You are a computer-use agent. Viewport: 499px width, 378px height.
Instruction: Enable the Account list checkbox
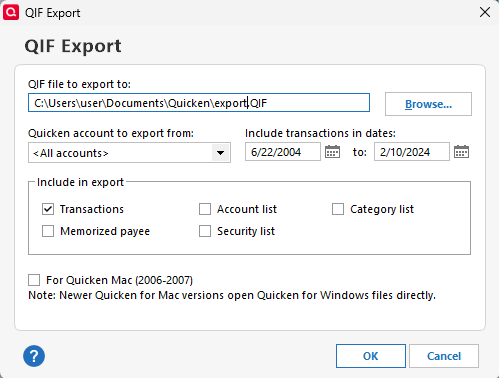tap(205, 209)
